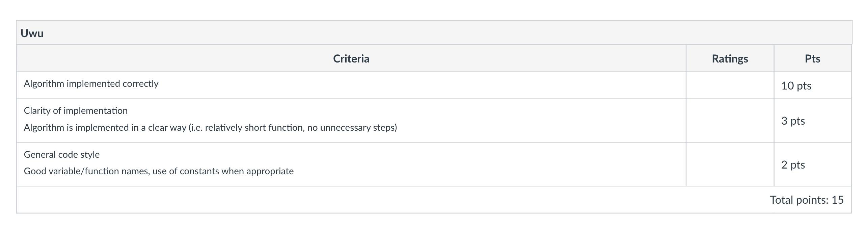This screenshot has height=229, width=868.
Task: Click ratings cell for Algorithm implemented correctly
Action: [730, 85]
